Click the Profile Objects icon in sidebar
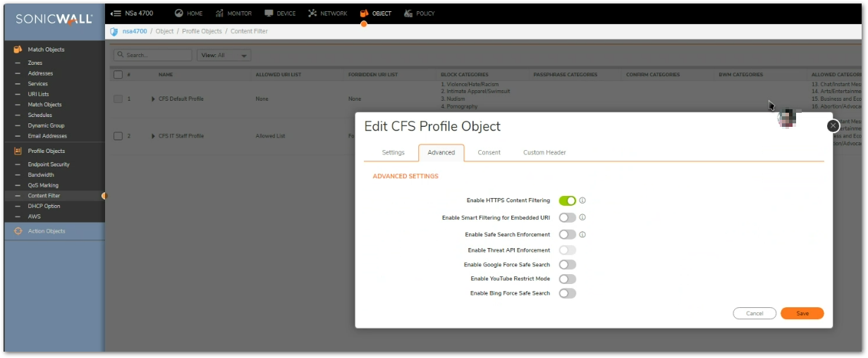This screenshot has height=358, width=868. click(x=18, y=152)
